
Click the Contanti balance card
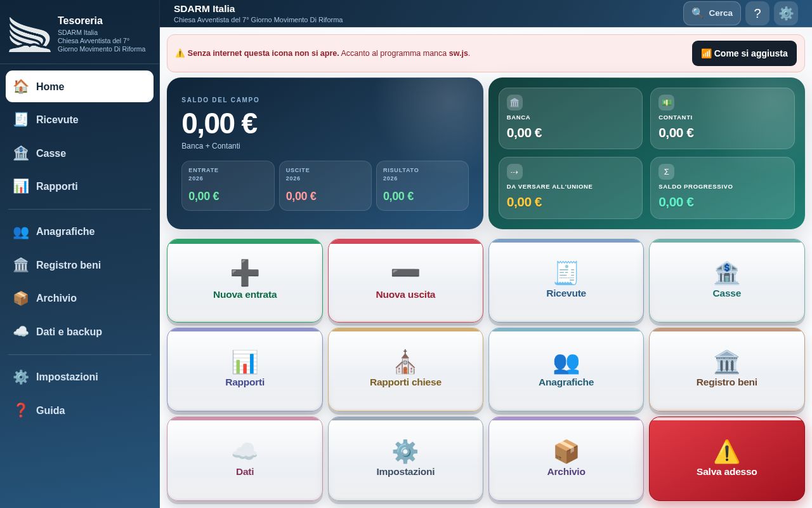[x=723, y=118]
